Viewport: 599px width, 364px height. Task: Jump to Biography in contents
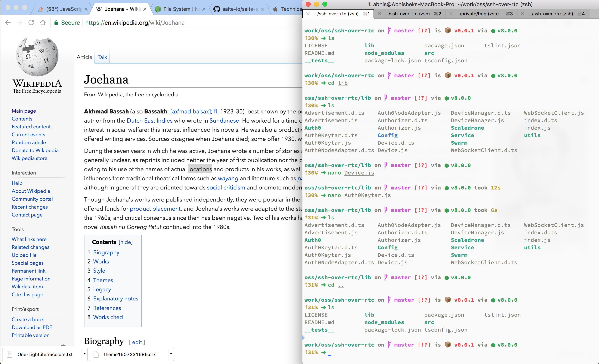[x=106, y=253]
